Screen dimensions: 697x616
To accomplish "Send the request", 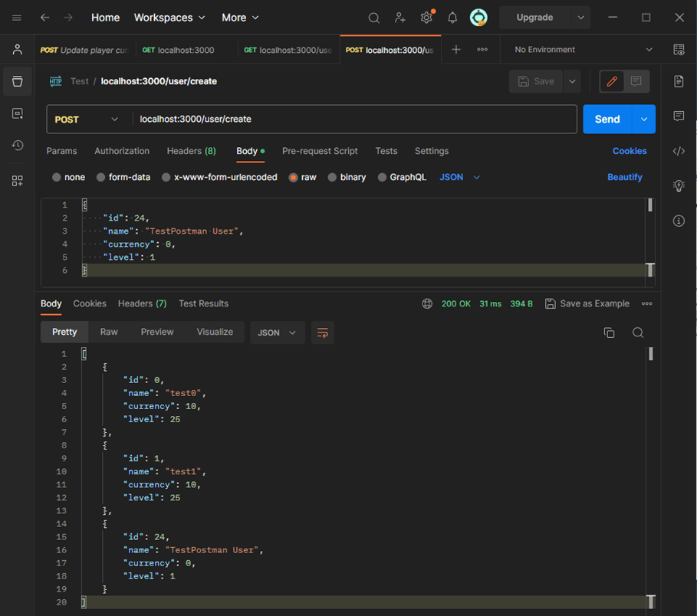I will [607, 119].
